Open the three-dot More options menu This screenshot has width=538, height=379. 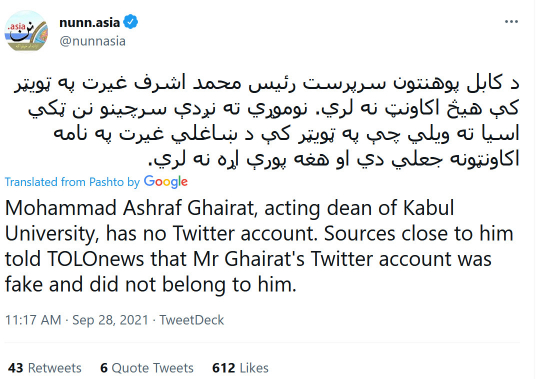511,22
